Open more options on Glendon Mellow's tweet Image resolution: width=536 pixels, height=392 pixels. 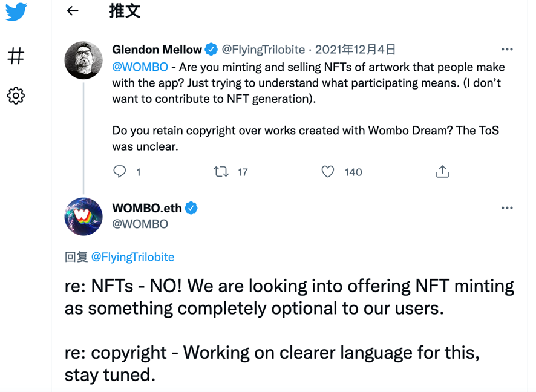[x=507, y=50]
